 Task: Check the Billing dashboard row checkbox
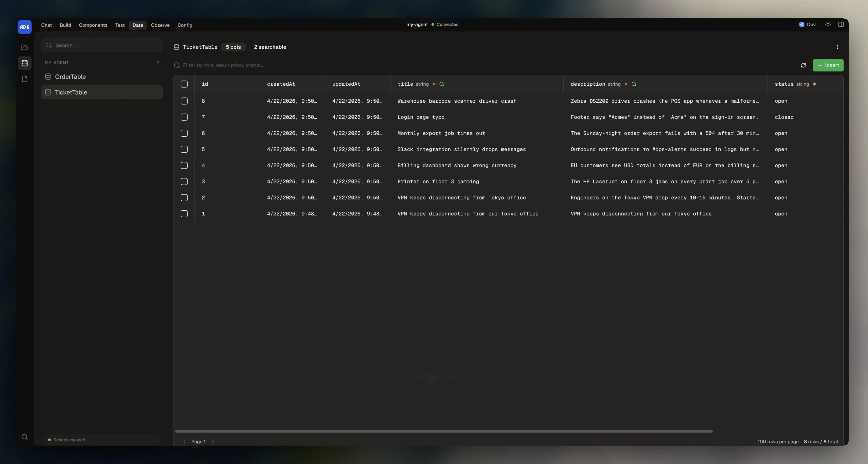pyautogui.click(x=184, y=165)
